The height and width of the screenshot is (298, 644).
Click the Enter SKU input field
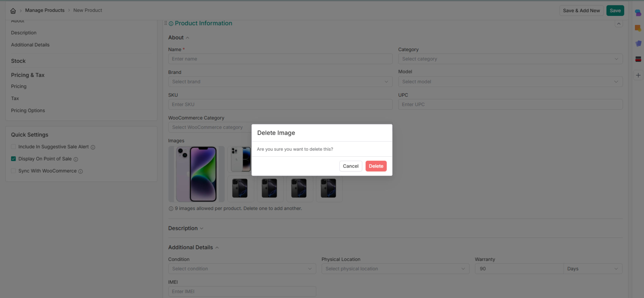pyautogui.click(x=280, y=104)
